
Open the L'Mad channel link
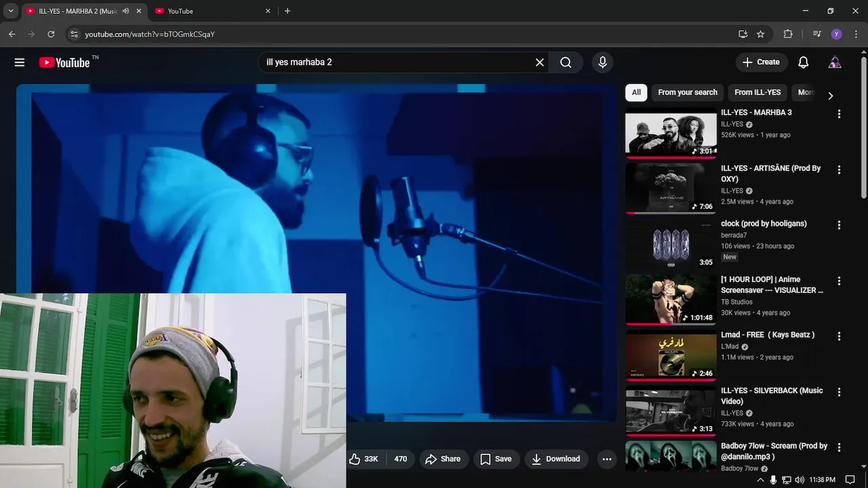730,347
